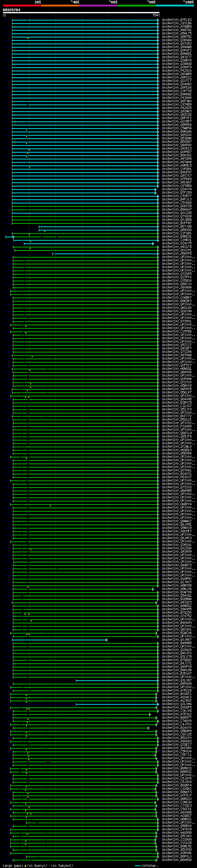The height and width of the screenshot is (868, 197).
Task: Select the UniRef100_A4QVM8 label
Action: 177,833
